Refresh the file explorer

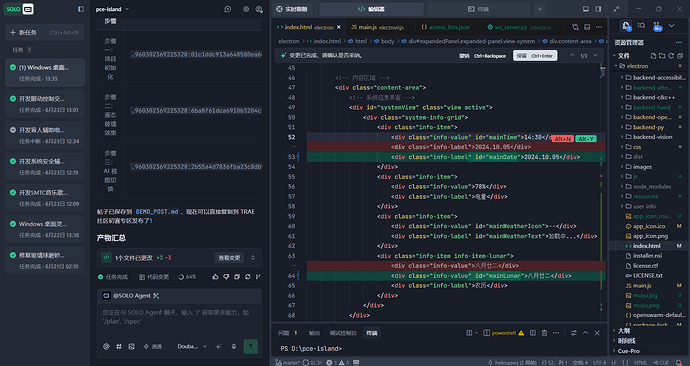pos(671,56)
